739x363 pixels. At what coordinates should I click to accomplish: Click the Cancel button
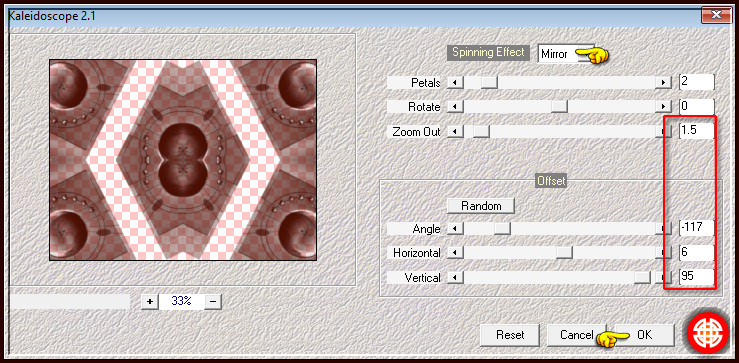[x=576, y=335]
